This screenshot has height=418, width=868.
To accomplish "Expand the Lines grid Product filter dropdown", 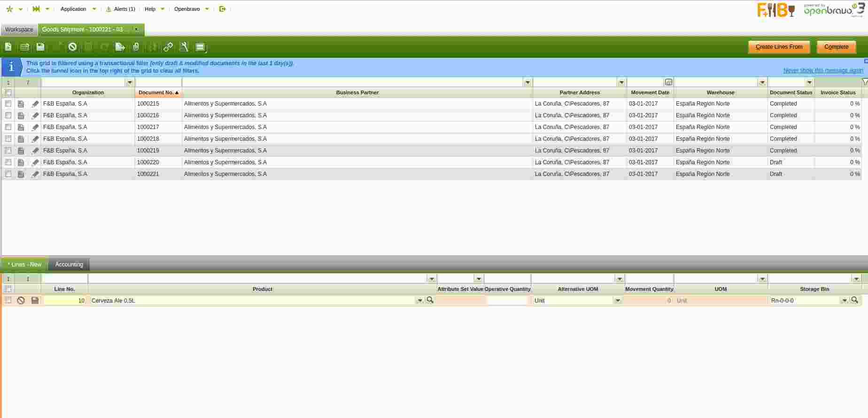I will click(x=432, y=279).
